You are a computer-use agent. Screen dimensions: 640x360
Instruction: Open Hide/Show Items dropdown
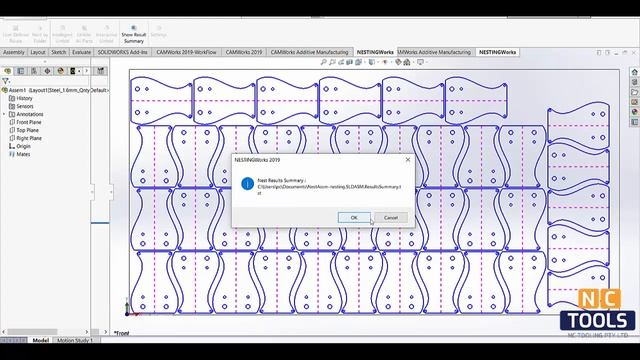click(x=385, y=62)
